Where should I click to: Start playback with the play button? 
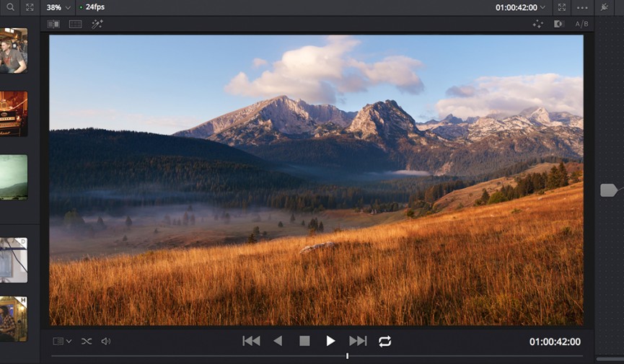[330, 341]
